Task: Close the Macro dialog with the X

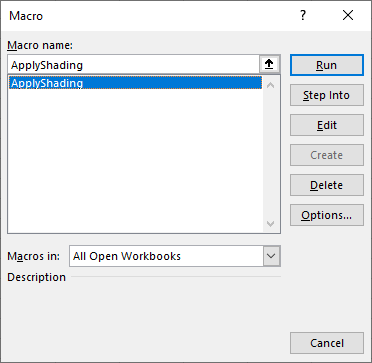Action: (348, 16)
